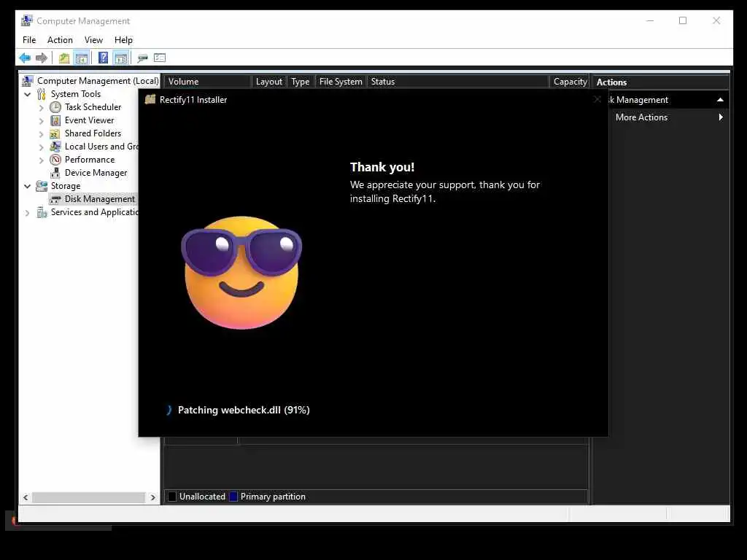Click the More Actions entry in Actions pane

(641, 117)
